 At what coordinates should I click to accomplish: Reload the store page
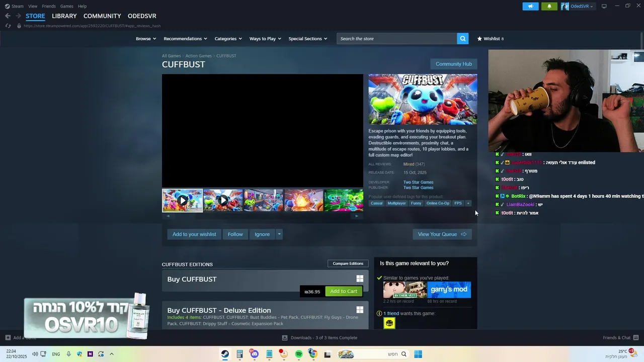tap(8, 26)
